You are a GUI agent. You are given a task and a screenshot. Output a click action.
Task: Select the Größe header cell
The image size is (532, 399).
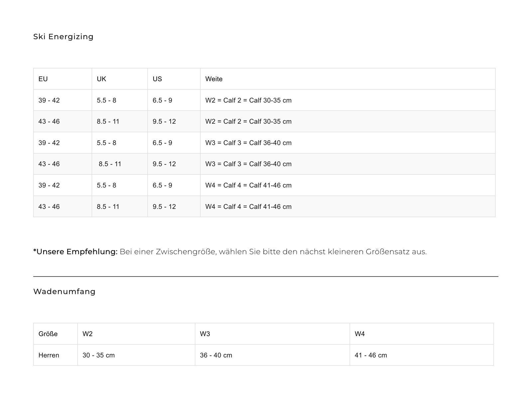click(48, 334)
